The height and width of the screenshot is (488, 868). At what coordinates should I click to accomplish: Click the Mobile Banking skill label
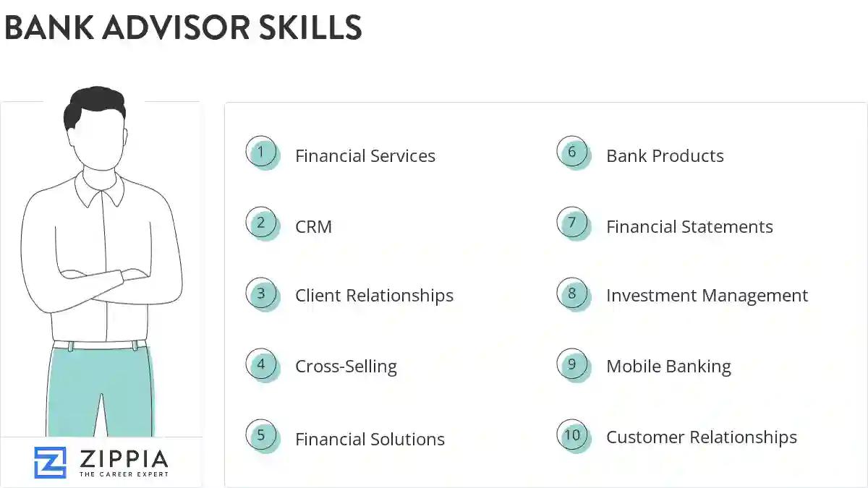click(x=668, y=367)
